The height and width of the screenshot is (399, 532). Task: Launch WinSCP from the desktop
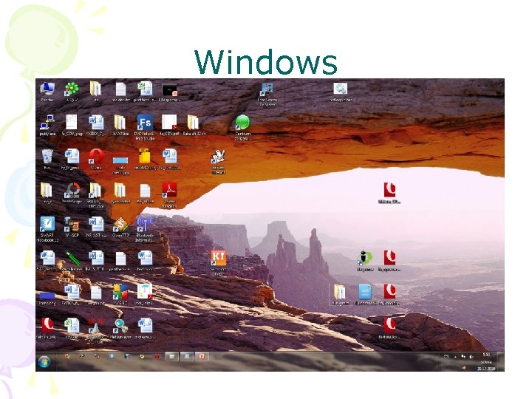pos(72,227)
